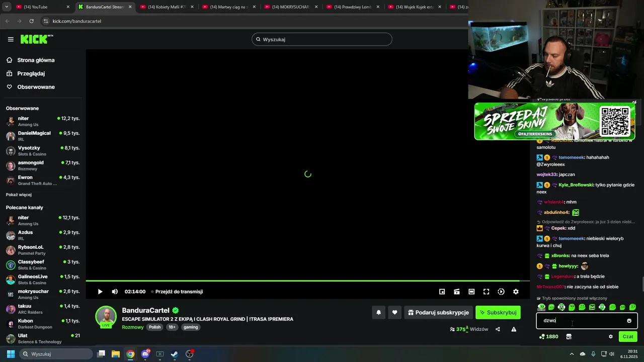This screenshot has height=362, width=644.
Task: Switch to MOKRYSUCHAR browser tab
Action: 291,7
